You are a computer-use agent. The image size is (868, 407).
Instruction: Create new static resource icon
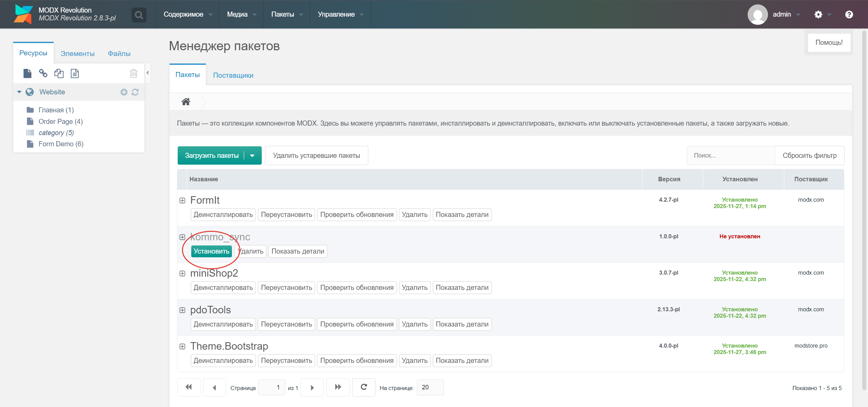click(x=75, y=73)
